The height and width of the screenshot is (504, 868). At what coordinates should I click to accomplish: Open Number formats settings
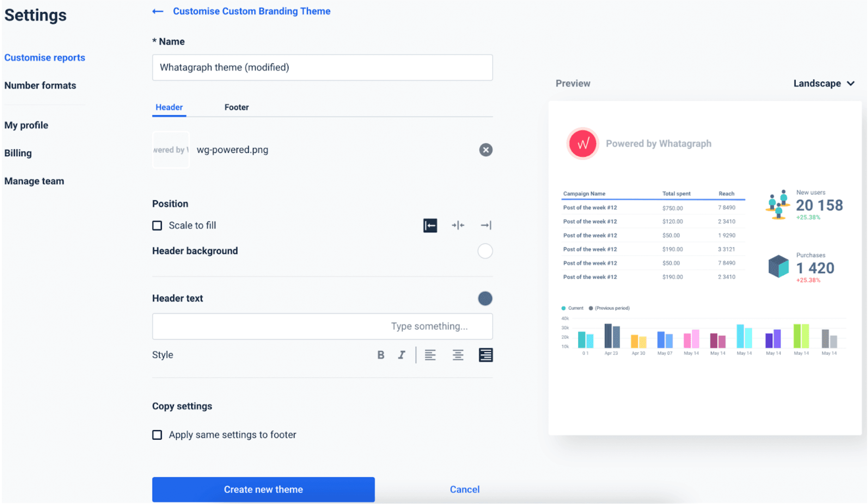point(40,86)
